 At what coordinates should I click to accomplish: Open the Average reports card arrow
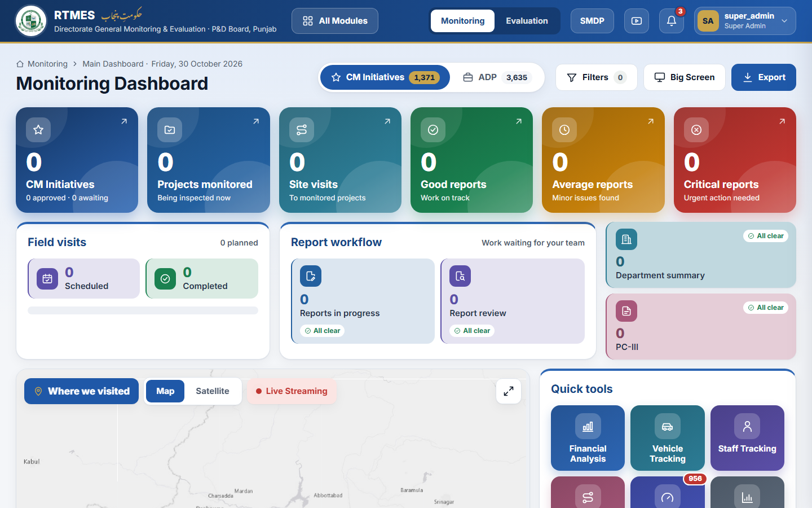(x=651, y=121)
